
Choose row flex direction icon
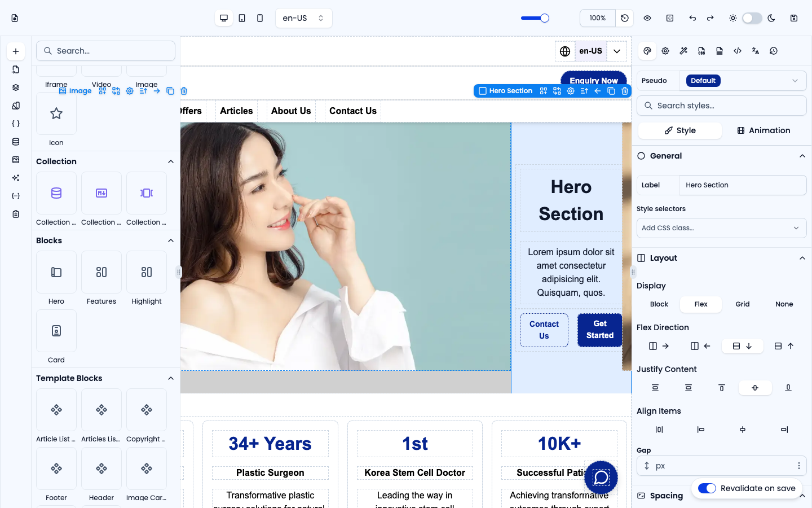click(659, 346)
